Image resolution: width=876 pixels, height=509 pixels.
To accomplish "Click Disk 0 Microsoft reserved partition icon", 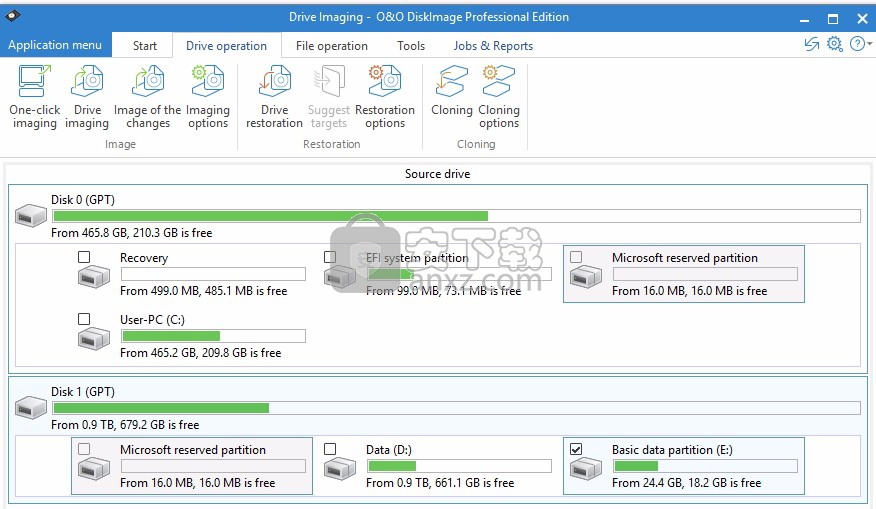I will tap(585, 277).
